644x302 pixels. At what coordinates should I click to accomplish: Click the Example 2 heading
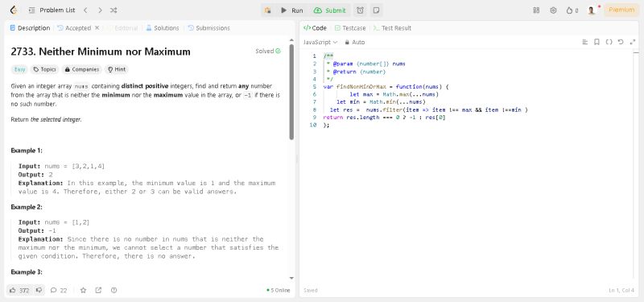coord(27,207)
